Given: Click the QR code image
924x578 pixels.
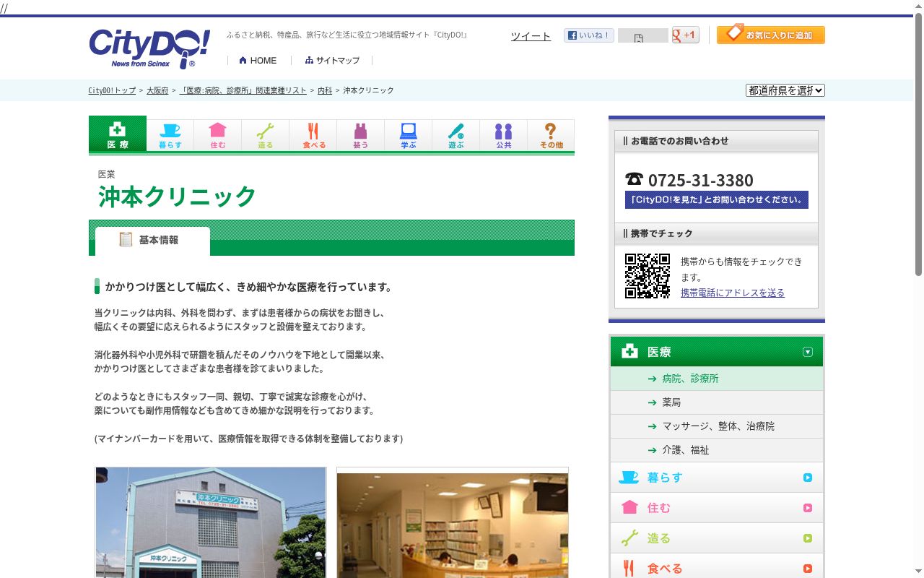Looking at the screenshot, I should [x=648, y=276].
